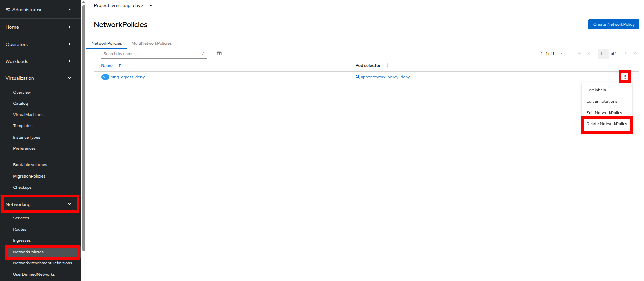
Task: Click the Pod selector sort icon
Action: pyautogui.click(x=387, y=66)
